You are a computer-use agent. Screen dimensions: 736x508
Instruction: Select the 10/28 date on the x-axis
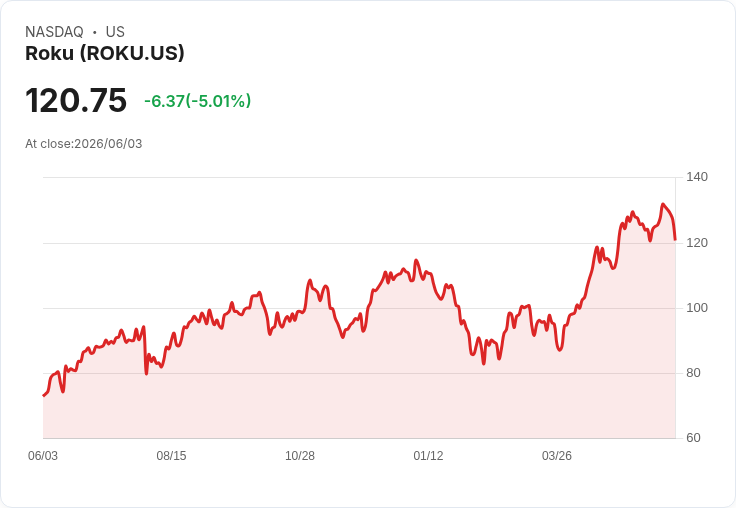pyautogui.click(x=300, y=456)
